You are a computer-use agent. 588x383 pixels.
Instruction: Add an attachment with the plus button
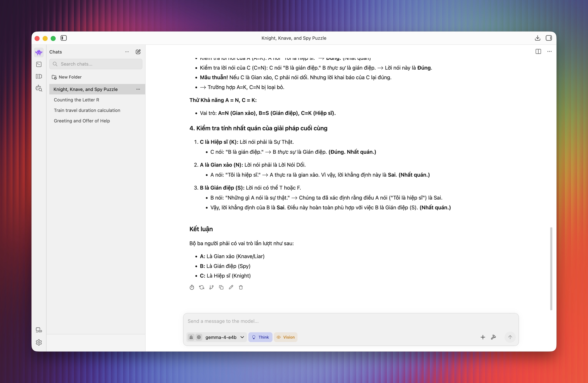483,337
